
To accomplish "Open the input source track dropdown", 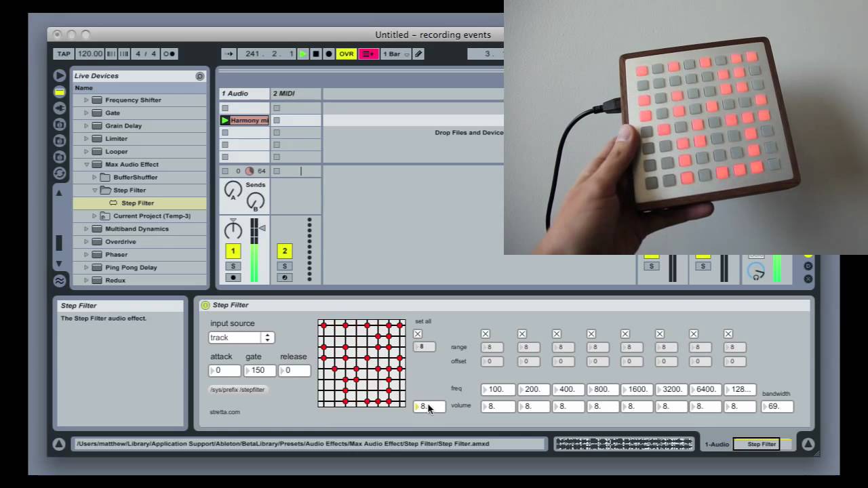I will pyautogui.click(x=241, y=338).
